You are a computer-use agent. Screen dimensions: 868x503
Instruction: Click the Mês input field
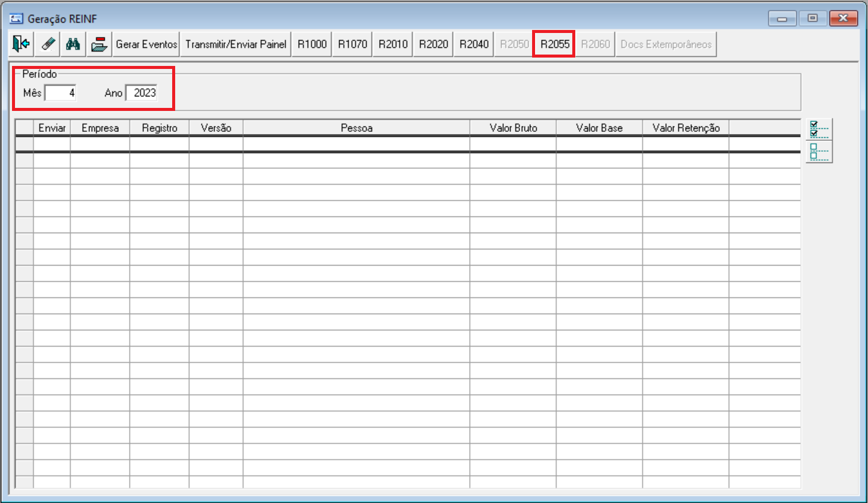tap(61, 94)
